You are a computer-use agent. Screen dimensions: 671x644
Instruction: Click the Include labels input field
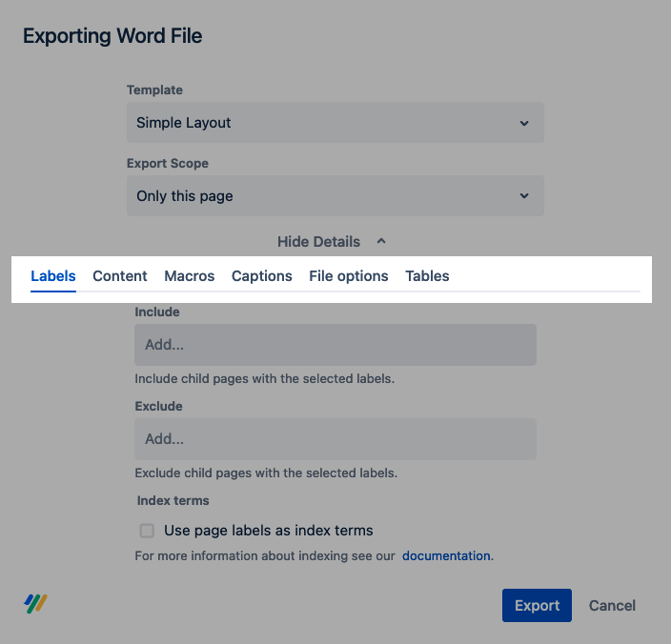[335, 345]
